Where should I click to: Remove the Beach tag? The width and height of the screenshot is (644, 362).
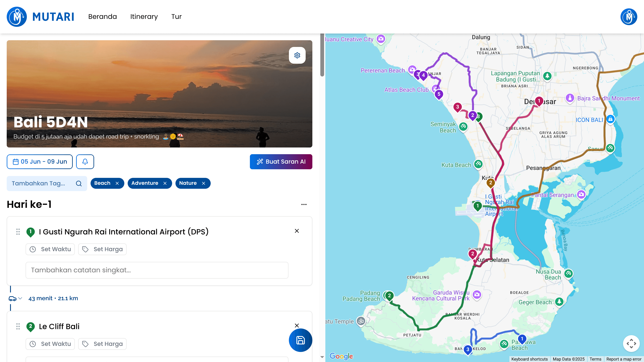(117, 183)
